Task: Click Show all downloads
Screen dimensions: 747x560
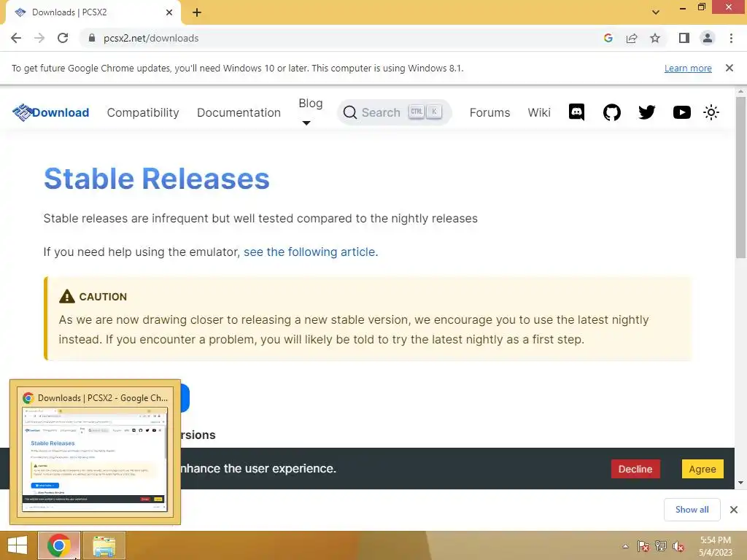Action: (x=692, y=510)
